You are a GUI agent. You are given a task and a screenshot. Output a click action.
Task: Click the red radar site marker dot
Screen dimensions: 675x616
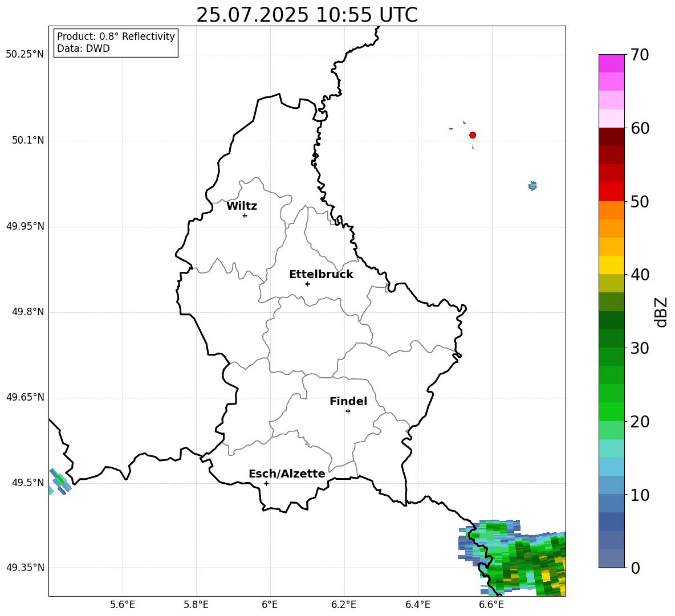(x=473, y=135)
